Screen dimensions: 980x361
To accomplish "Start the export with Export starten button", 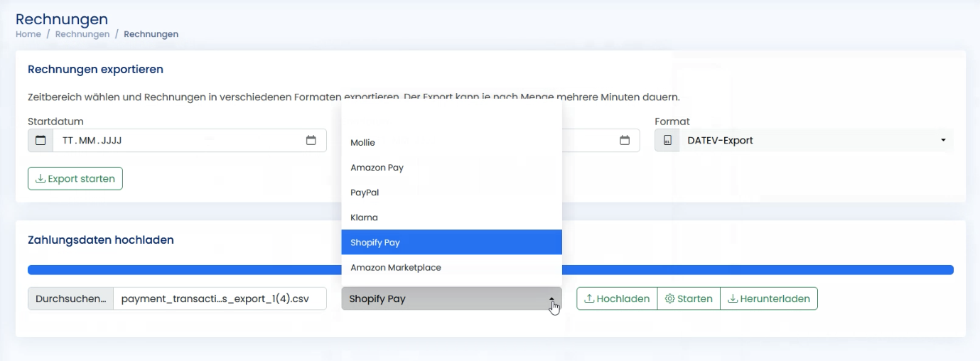I will click(75, 178).
